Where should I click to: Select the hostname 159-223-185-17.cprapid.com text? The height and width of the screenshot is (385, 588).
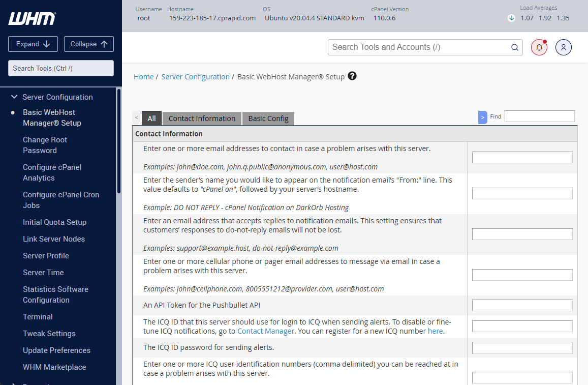point(212,18)
